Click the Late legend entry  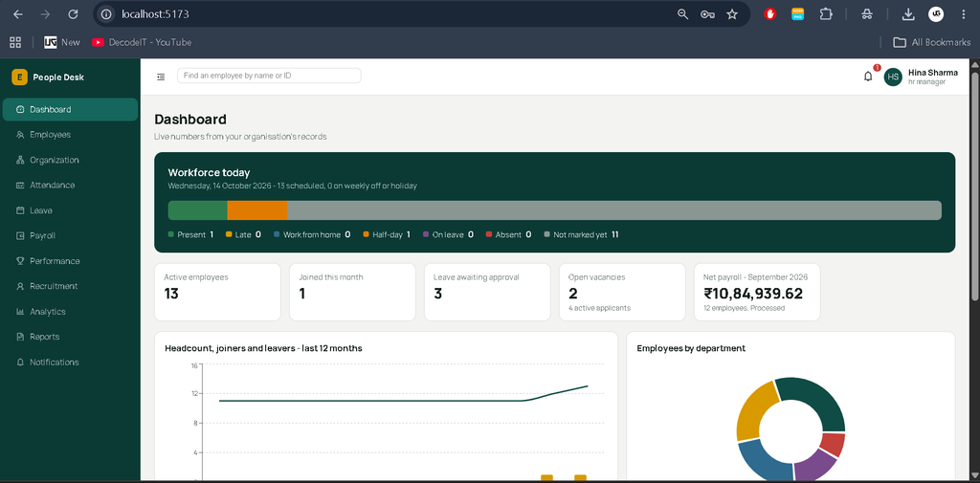243,235
